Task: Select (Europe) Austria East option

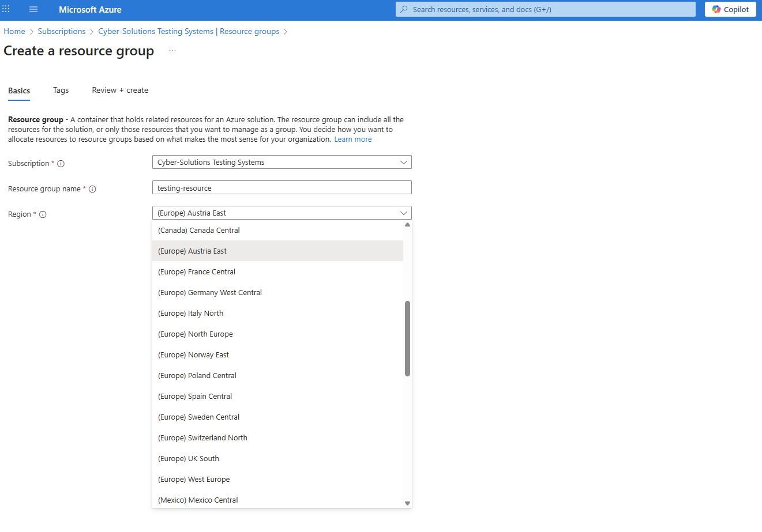Action: (277, 251)
